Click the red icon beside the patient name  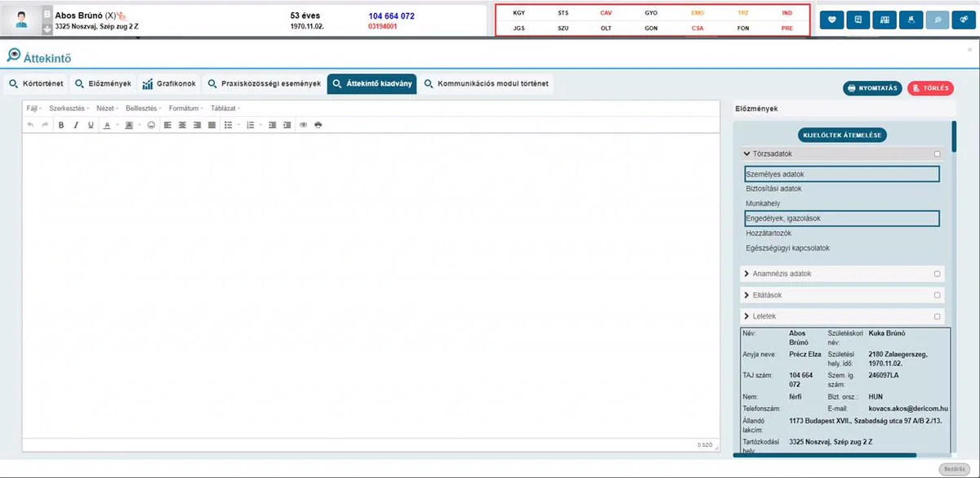click(122, 15)
